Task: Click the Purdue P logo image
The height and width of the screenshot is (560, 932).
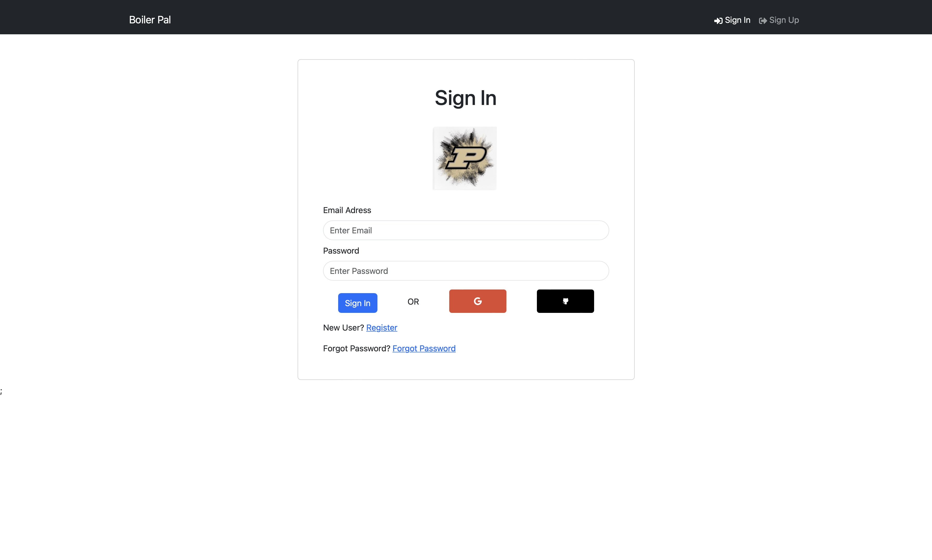Action: (465, 158)
